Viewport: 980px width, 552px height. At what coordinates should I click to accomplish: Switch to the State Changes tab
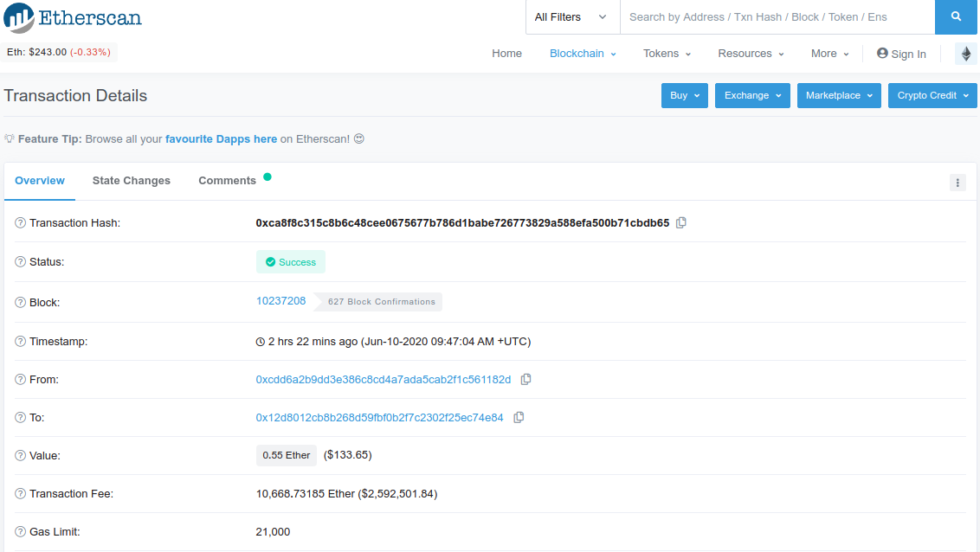coord(132,181)
